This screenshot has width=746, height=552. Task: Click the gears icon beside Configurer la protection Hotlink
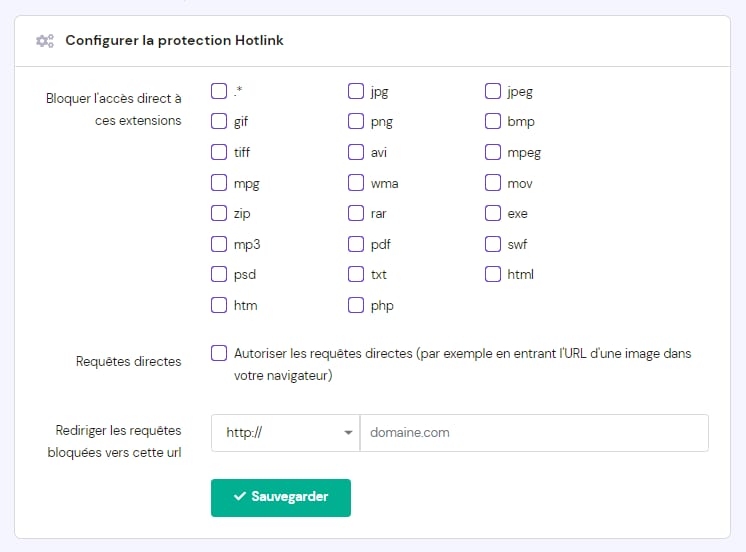point(44,41)
